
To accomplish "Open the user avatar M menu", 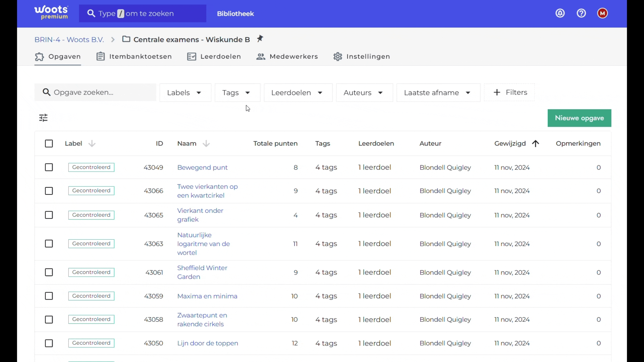I will 603,13.
